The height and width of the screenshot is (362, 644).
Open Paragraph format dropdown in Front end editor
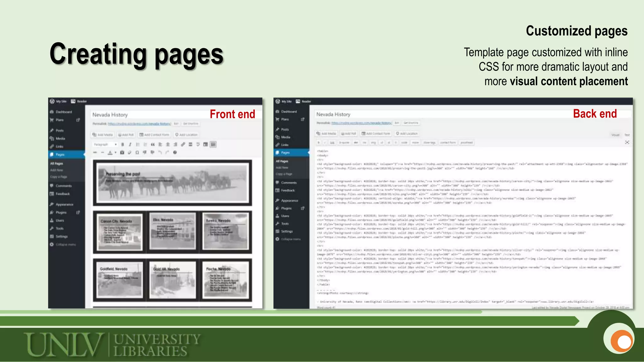click(x=105, y=145)
